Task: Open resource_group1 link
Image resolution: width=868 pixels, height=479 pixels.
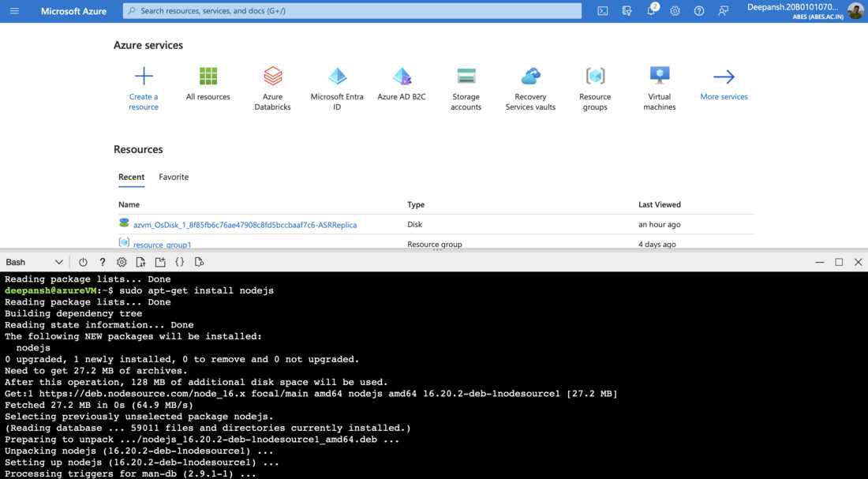Action: click(x=163, y=244)
